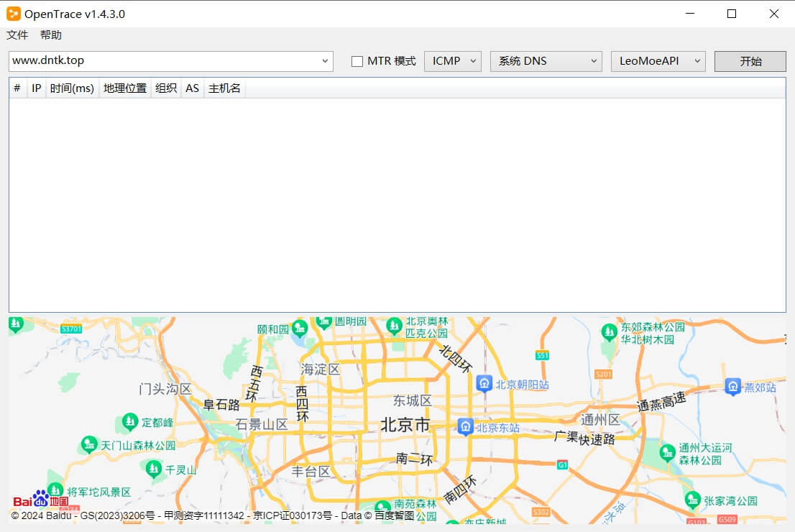Click the S51 road shield icon
This screenshot has height=532, width=795.
(x=543, y=356)
